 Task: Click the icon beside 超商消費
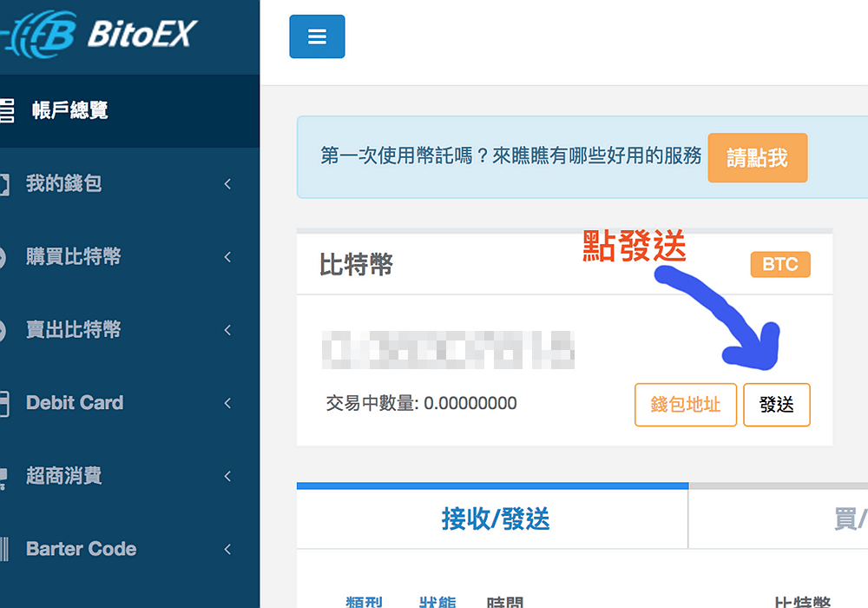(x=4, y=476)
